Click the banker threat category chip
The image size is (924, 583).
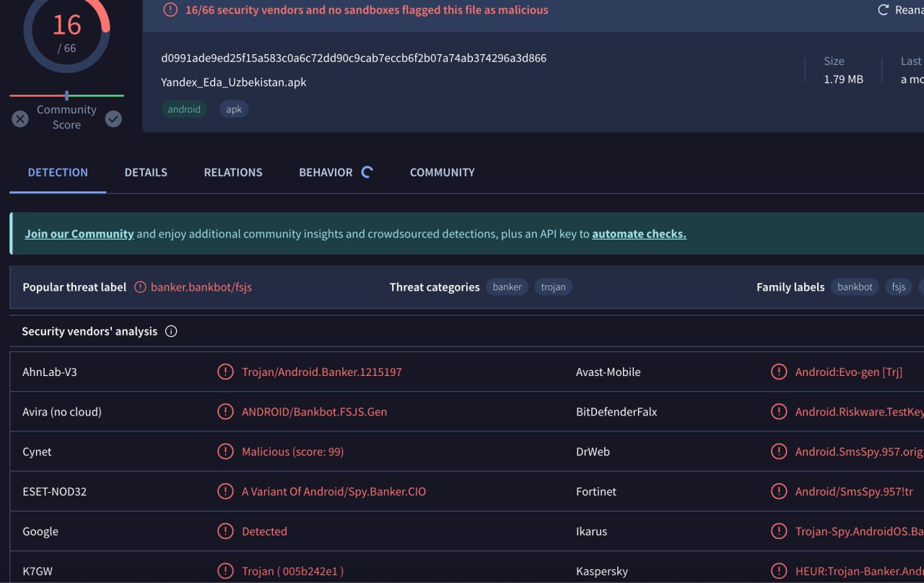(x=507, y=286)
